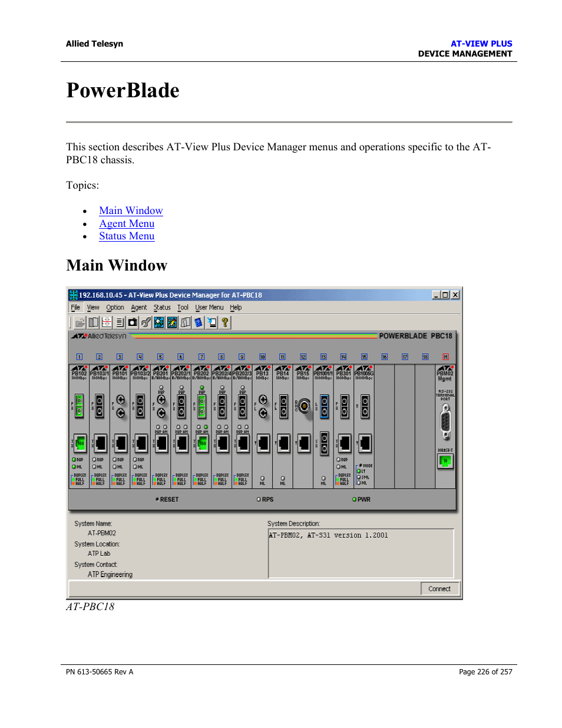
Task: Follow the Main Window link
Action: [131, 211]
